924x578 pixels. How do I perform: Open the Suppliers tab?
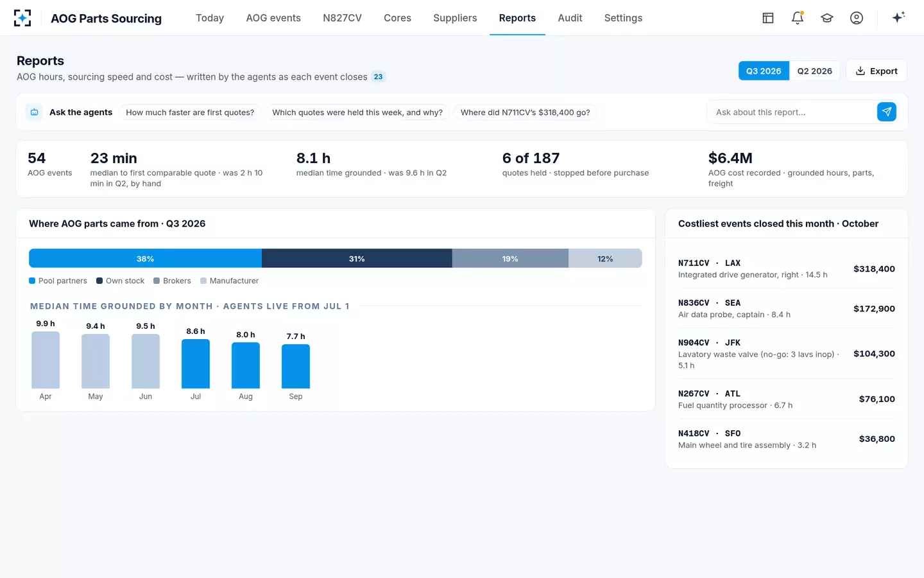(x=455, y=18)
